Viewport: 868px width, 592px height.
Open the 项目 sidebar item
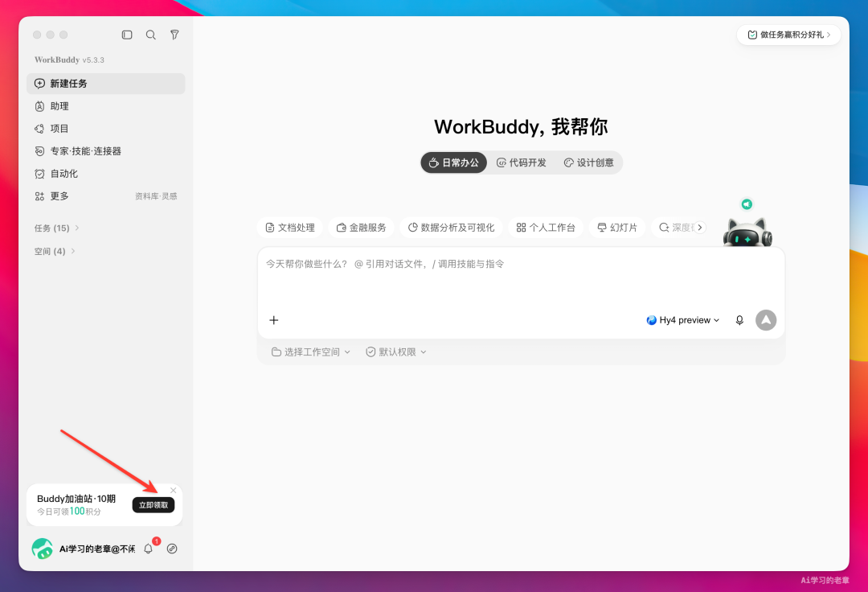point(106,129)
